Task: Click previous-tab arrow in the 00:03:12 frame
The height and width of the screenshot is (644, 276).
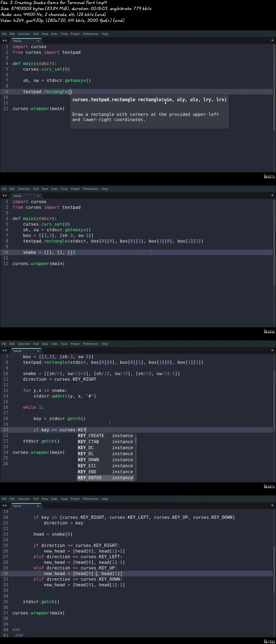Action: pos(3,41)
